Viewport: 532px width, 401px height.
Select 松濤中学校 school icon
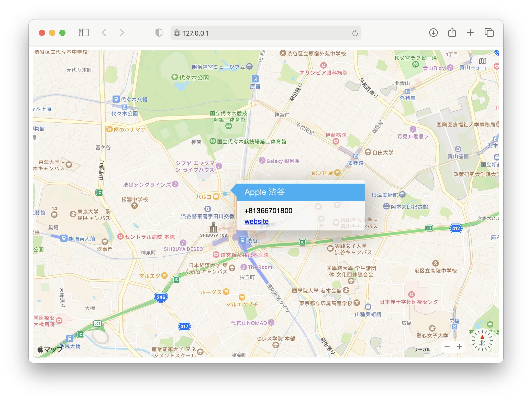[135, 205]
